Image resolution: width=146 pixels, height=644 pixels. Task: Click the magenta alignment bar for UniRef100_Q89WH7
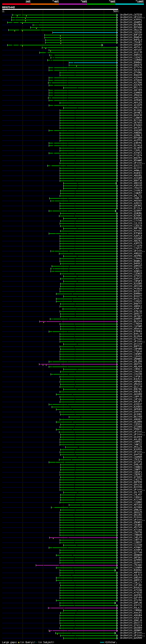pyautogui.click(x=83, y=631)
